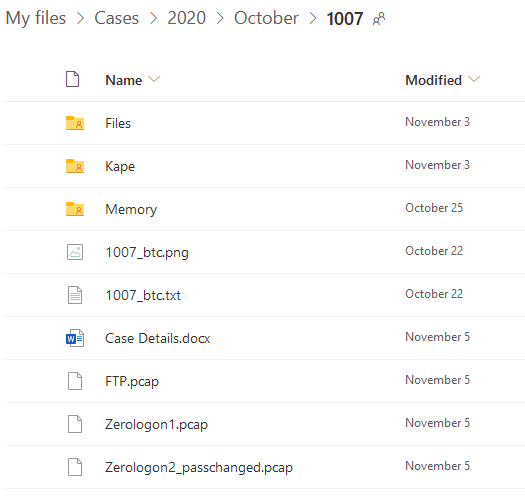Go to My files in breadcrumb
Viewport: 525px width, 502px height.
point(36,18)
